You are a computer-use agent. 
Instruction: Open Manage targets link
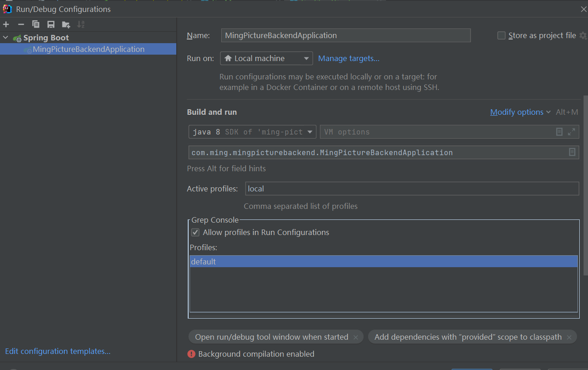[x=349, y=58]
